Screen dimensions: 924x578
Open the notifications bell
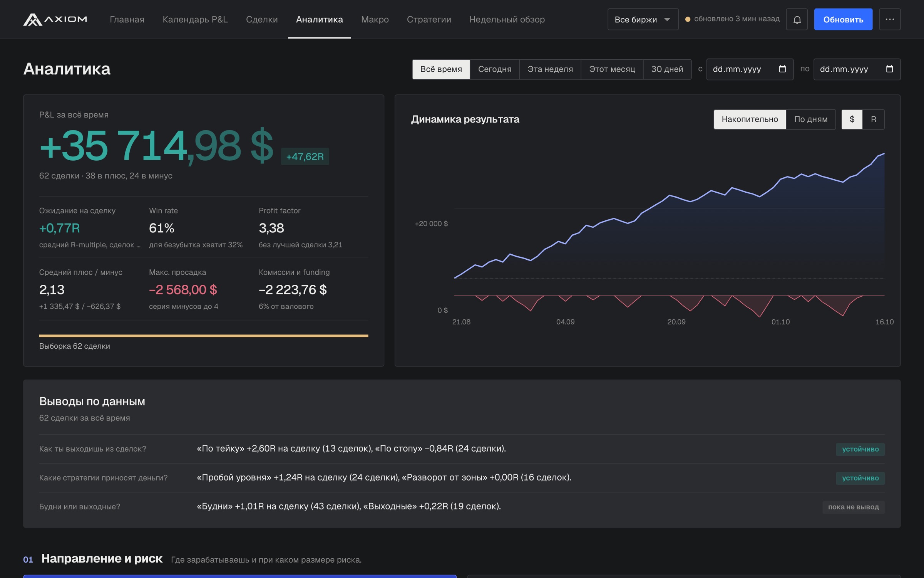(797, 19)
